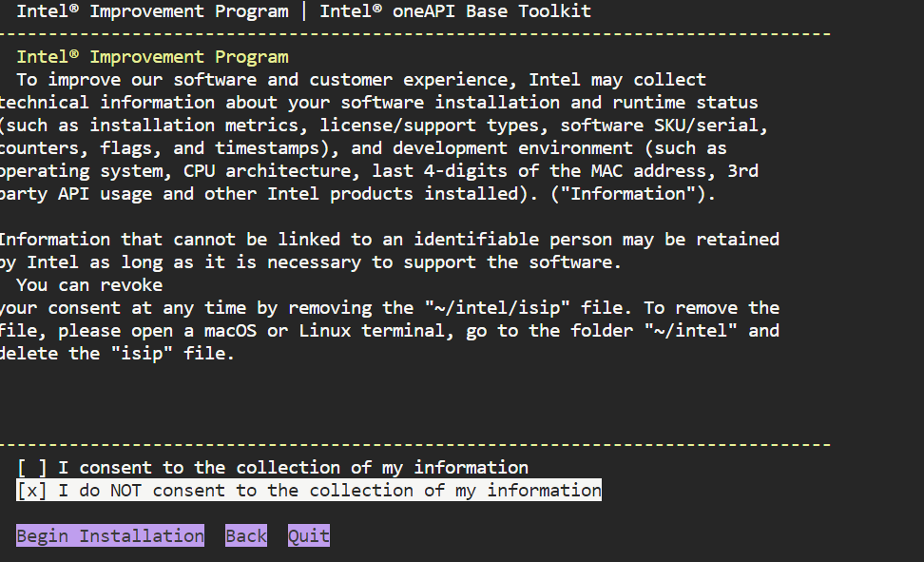The width and height of the screenshot is (924, 562).
Task: Click the "You can revoke" line
Action: 89,285
